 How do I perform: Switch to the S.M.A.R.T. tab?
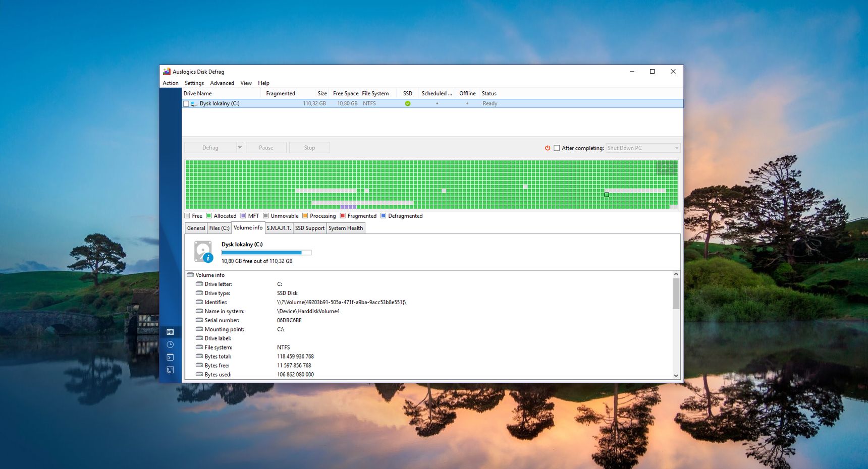[279, 228]
